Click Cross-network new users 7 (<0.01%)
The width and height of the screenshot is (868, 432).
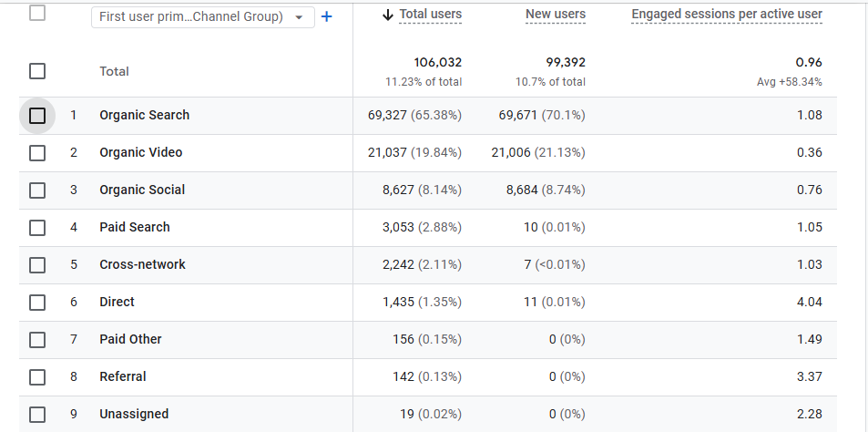point(555,264)
